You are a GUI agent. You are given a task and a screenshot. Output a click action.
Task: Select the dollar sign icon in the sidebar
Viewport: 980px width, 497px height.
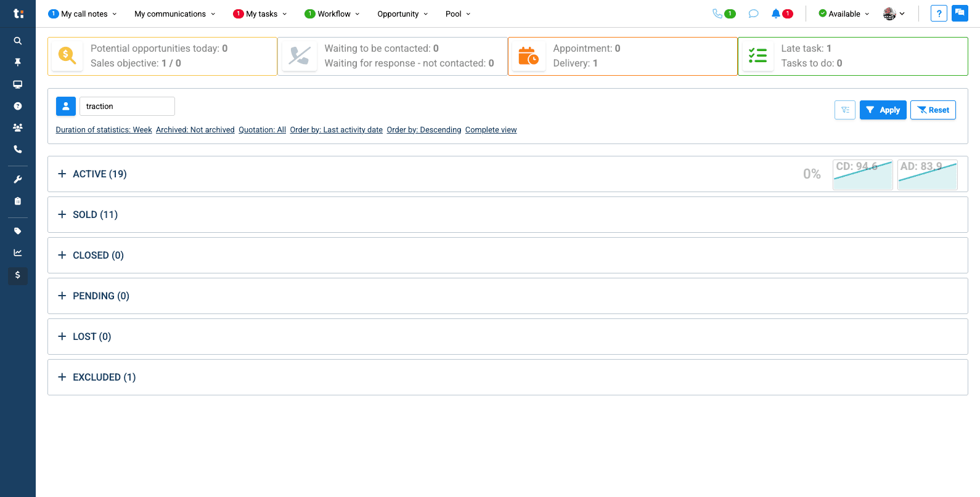18,275
